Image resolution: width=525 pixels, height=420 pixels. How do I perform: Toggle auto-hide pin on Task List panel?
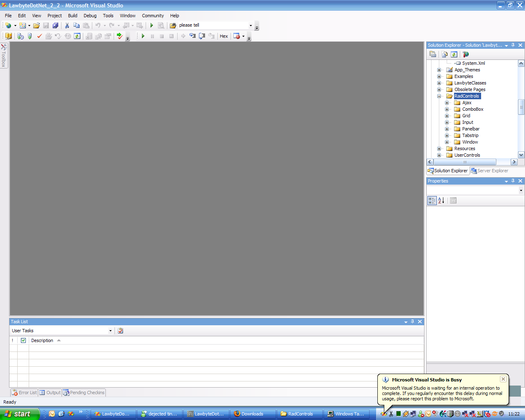click(413, 322)
